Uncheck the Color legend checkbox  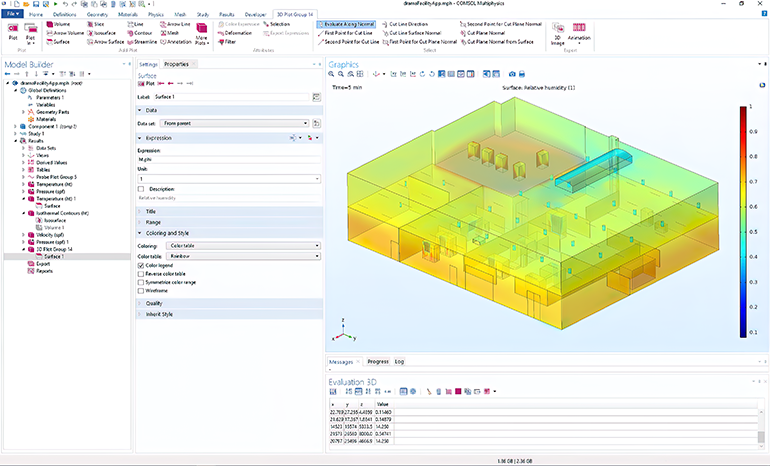[139, 265]
